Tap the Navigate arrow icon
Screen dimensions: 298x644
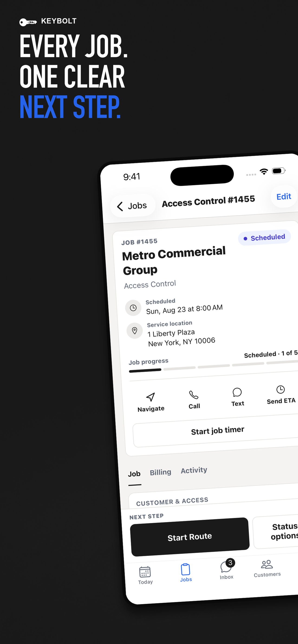click(150, 397)
